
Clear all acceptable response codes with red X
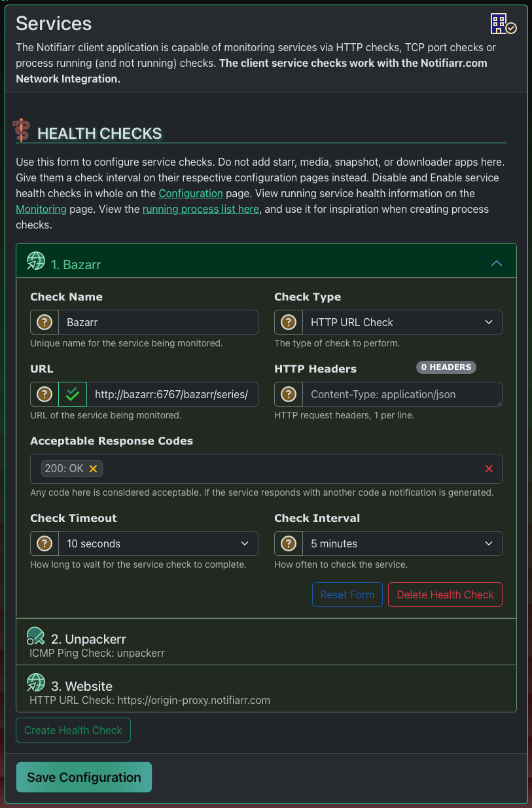(489, 469)
